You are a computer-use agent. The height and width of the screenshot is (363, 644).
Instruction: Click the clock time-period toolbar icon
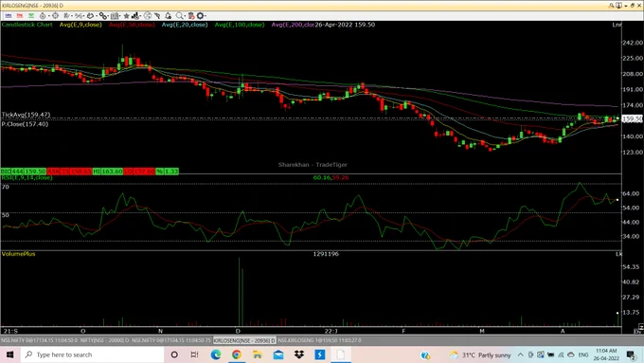(x=43, y=15)
